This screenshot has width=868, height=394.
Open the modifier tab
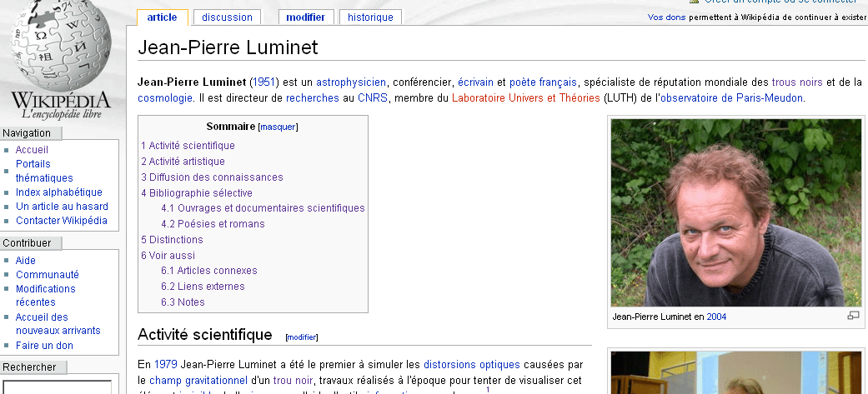click(305, 17)
